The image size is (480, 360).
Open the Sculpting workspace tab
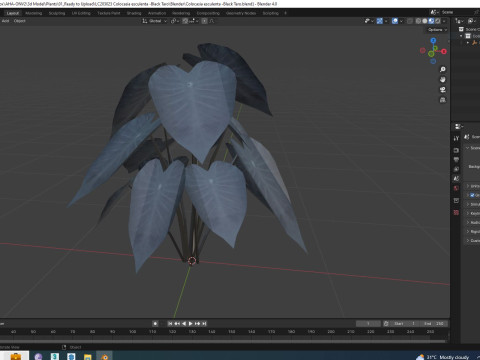57,13
